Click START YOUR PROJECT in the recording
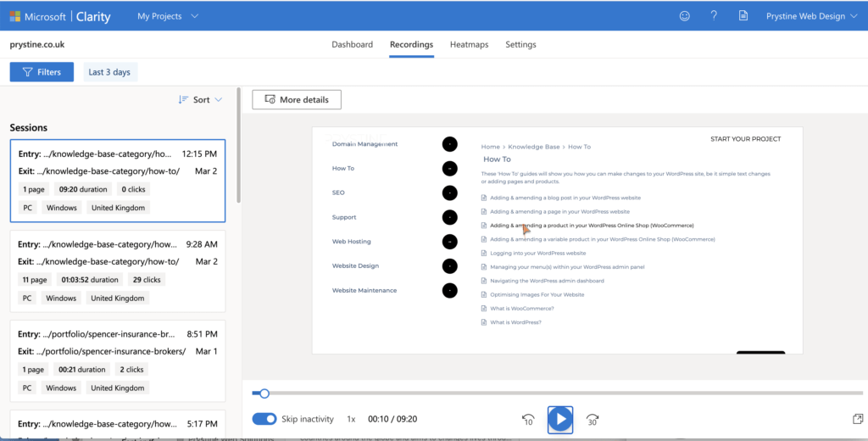 [746, 139]
